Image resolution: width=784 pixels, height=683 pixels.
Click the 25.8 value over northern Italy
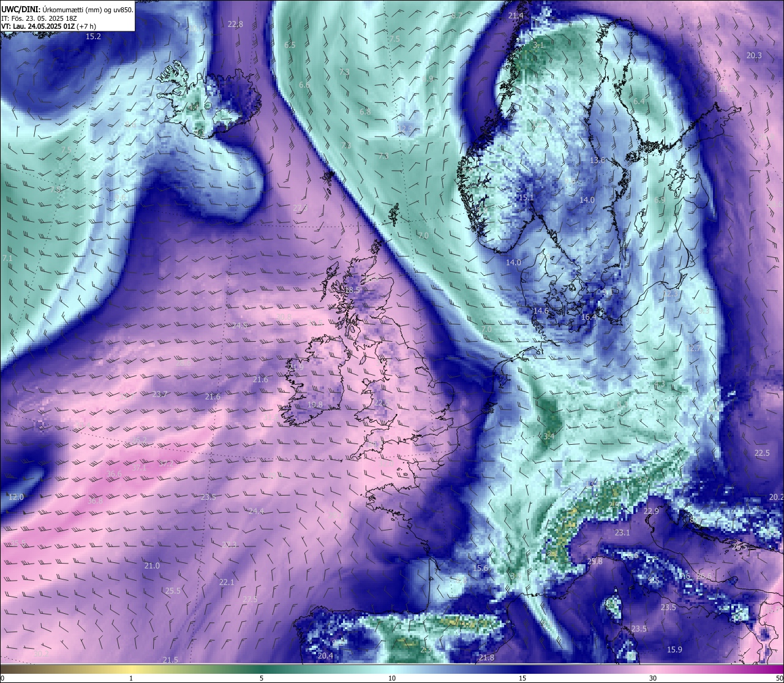click(595, 562)
